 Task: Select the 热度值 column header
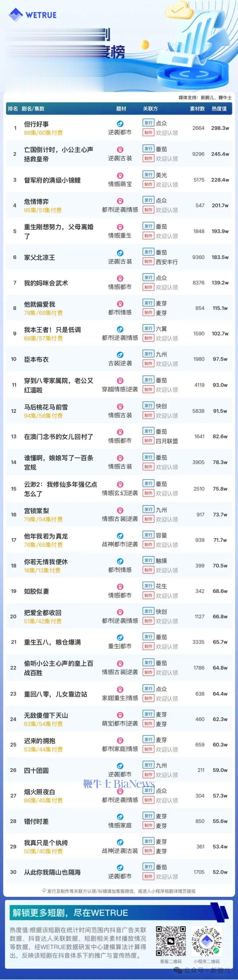click(219, 109)
